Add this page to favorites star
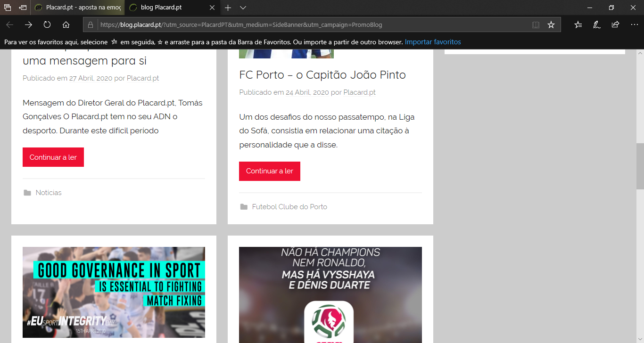Screen dimensions: 644x343 551,24
